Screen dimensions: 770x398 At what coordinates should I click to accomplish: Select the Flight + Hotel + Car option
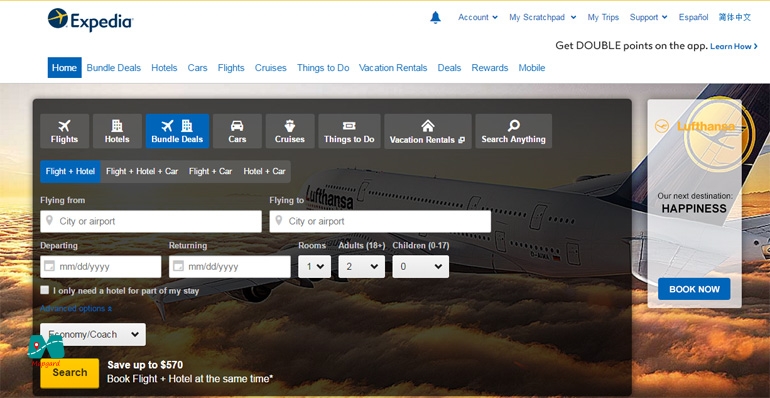coord(142,171)
